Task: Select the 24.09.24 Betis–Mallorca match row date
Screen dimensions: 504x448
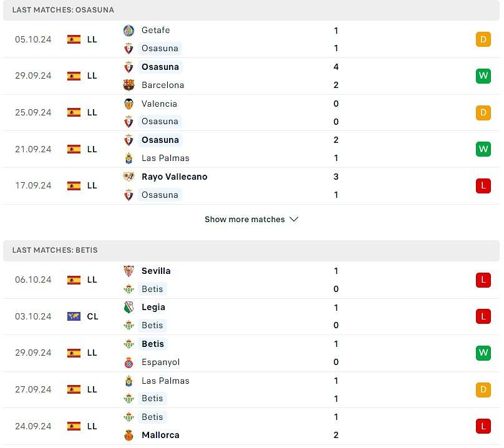Action: click(x=33, y=426)
